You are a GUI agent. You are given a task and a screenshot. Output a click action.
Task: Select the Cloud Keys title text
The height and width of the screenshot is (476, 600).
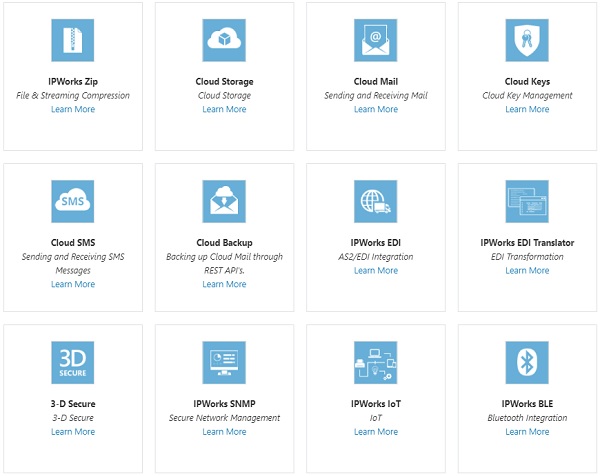tap(527, 82)
